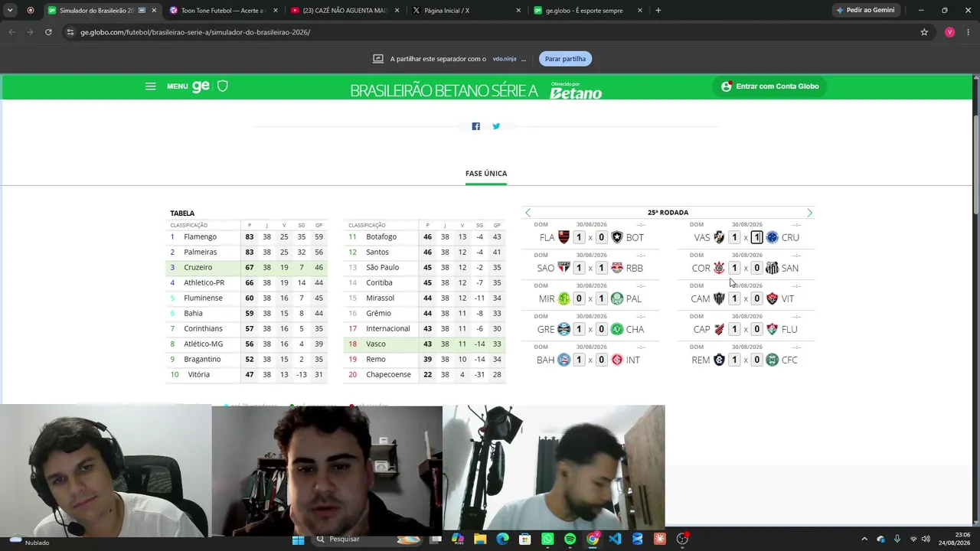Select the FASE ÚNICA tab
This screenshot has height=551, width=980.
486,174
